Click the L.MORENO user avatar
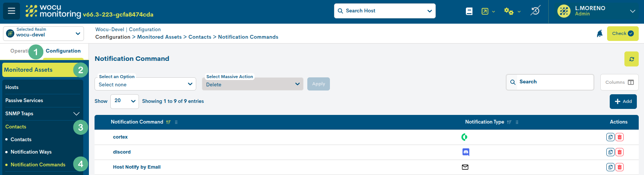 click(x=564, y=11)
